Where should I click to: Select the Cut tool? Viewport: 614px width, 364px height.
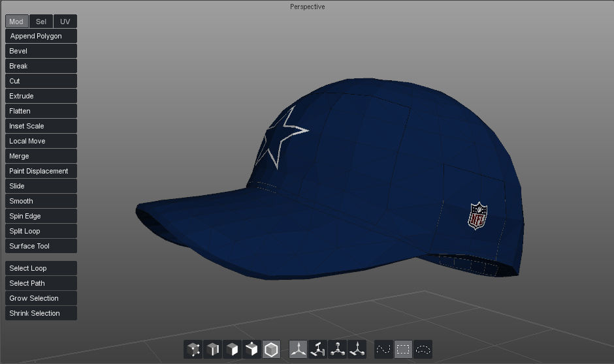pos(41,81)
